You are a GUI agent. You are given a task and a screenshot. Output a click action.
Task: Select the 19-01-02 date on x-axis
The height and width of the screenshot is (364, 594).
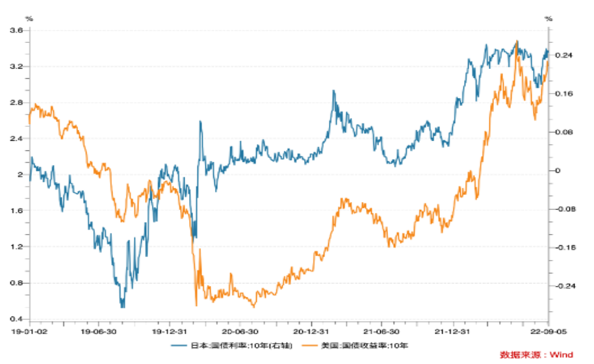(x=29, y=331)
